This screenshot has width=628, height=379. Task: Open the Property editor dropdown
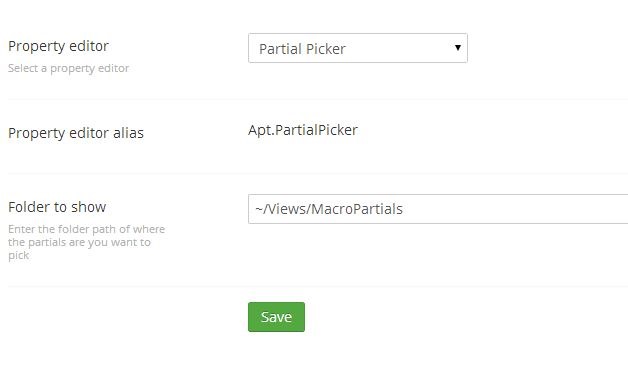coord(358,48)
